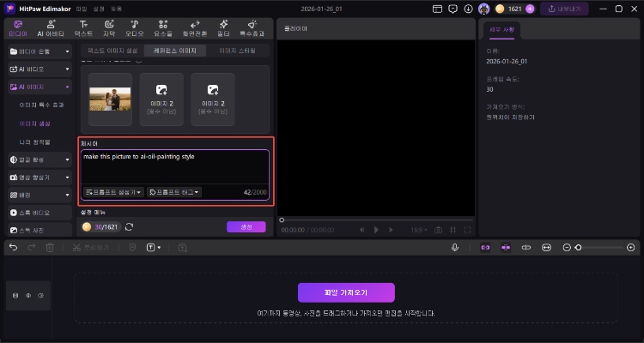The height and width of the screenshot is (343, 644).
Task: Click the 내보내기 export button
Action: [564, 9]
